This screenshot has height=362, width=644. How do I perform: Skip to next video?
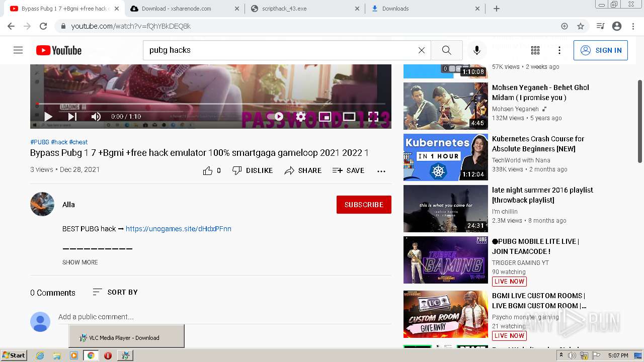pos(72,117)
